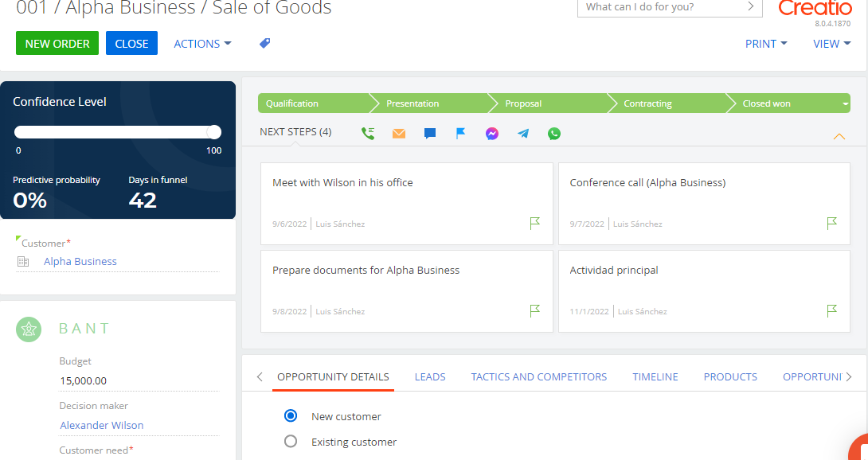The height and width of the screenshot is (460, 868).
Task: Select the Presentation stage
Action: pos(433,103)
